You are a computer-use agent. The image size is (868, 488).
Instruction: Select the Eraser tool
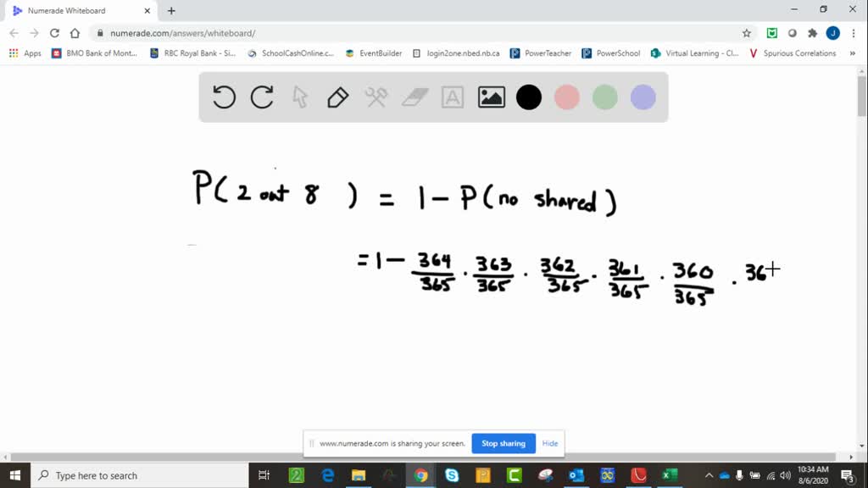[414, 97]
